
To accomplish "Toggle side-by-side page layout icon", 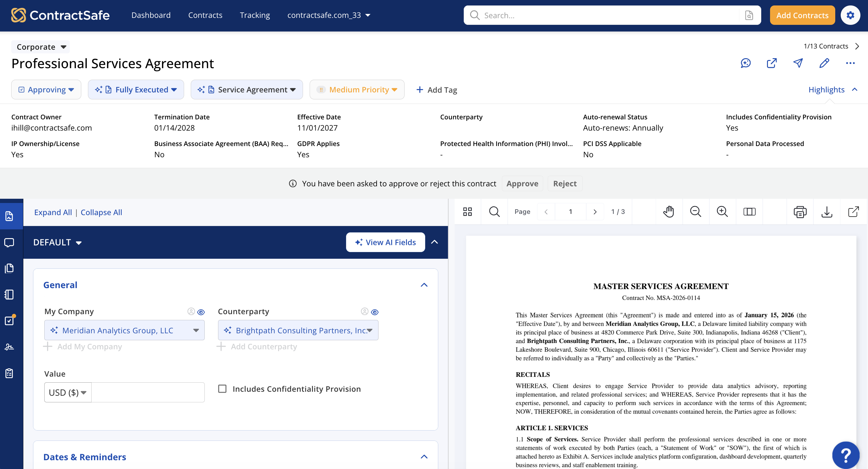I will [749, 211].
